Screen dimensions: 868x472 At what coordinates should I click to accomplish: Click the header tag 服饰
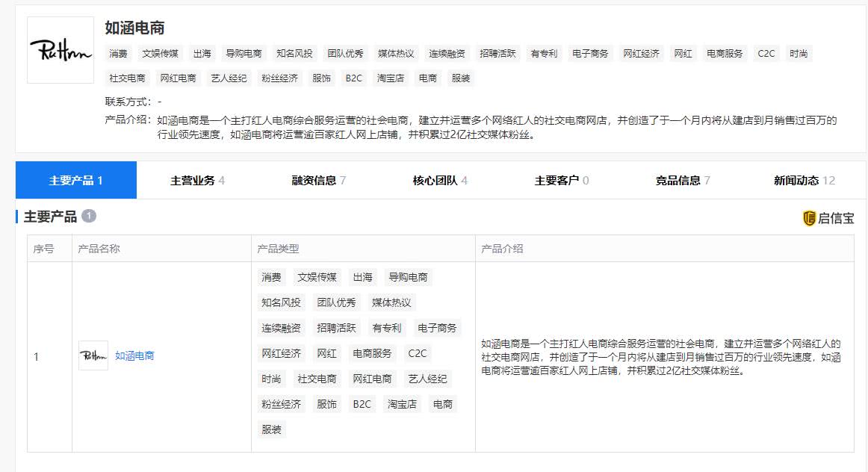322,78
